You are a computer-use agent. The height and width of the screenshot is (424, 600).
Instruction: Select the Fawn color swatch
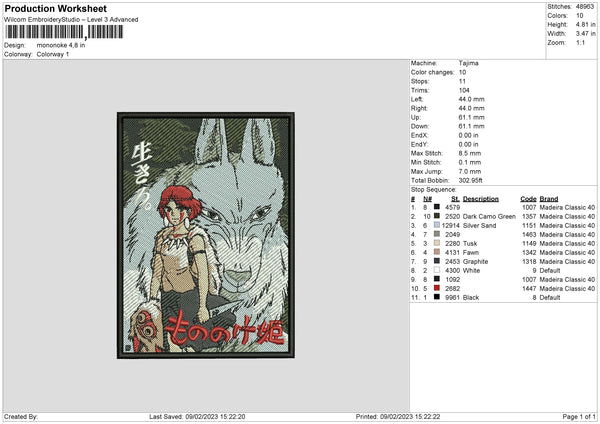[437, 252]
